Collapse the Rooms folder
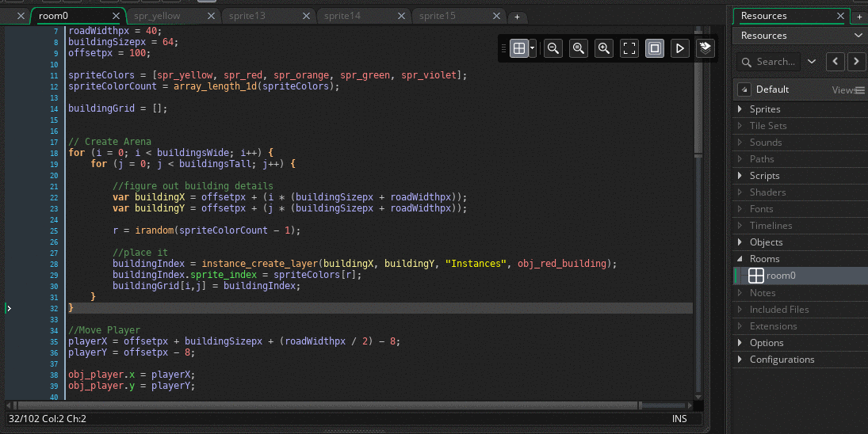868x434 pixels. [740, 258]
